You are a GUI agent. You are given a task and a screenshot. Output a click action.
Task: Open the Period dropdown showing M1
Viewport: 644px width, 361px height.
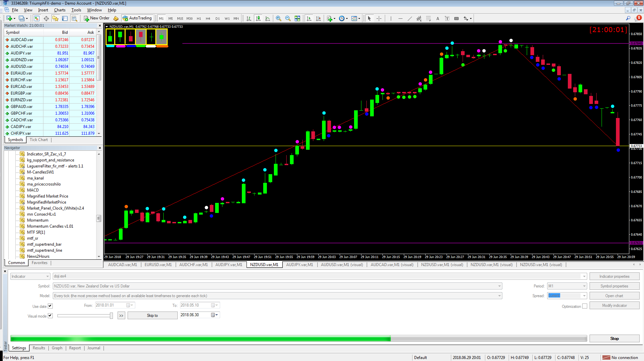pos(584,286)
